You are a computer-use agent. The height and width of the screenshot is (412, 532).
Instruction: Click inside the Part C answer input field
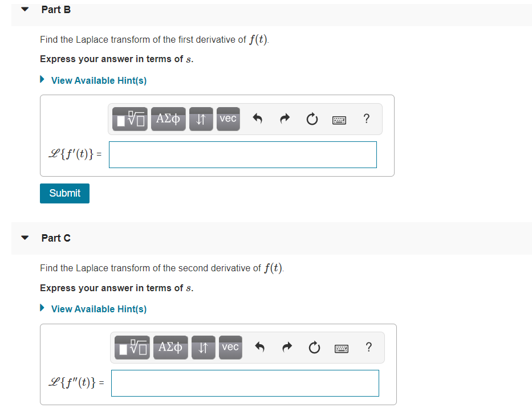click(245, 383)
